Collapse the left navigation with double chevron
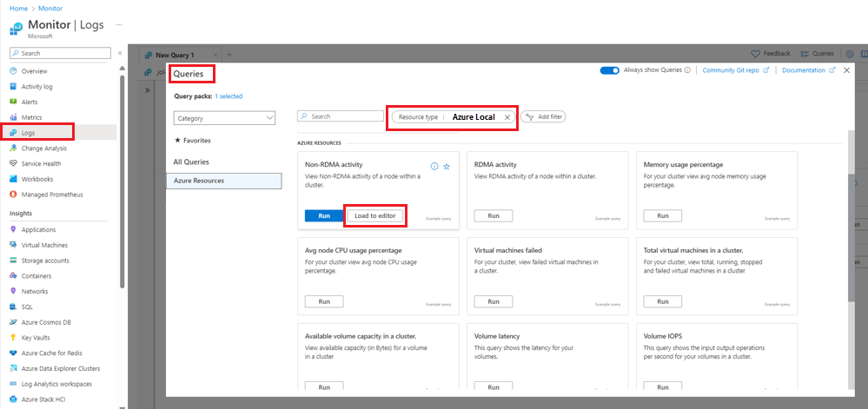Screen dimensions: 868x409 click(x=120, y=53)
